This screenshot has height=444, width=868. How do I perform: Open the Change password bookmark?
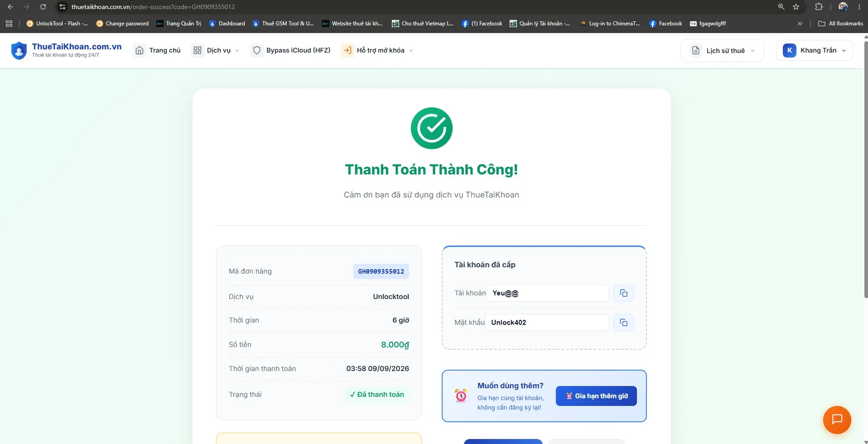point(122,24)
